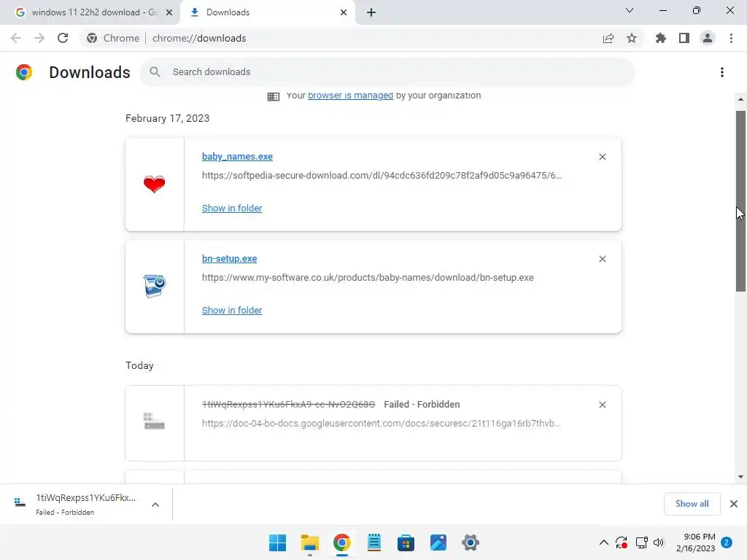Viewport: 747px width, 560px height.
Task: Click the Chrome site info chip in address bar
Action: point(113,38)
